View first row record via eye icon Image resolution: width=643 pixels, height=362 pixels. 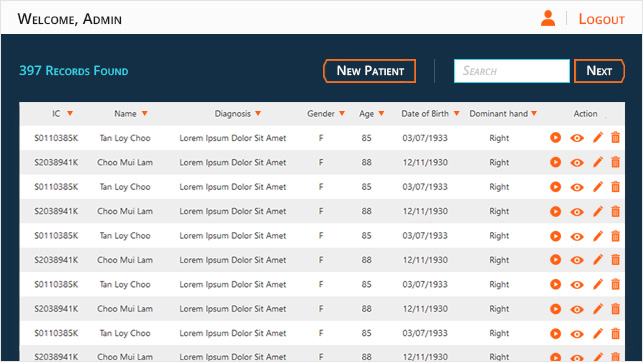pos(577,138)
